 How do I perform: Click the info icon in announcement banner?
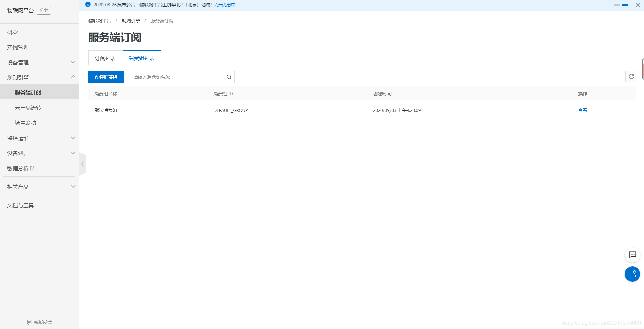(88, 4)
